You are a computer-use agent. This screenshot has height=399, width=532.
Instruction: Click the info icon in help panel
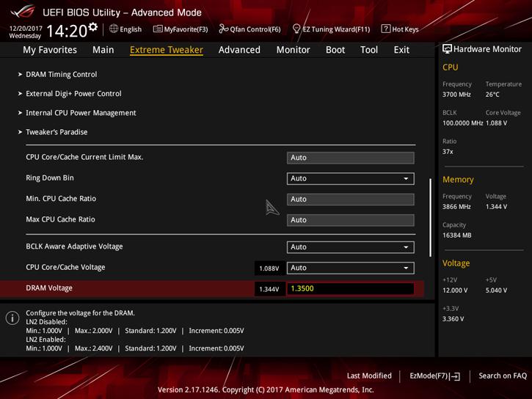12,318
